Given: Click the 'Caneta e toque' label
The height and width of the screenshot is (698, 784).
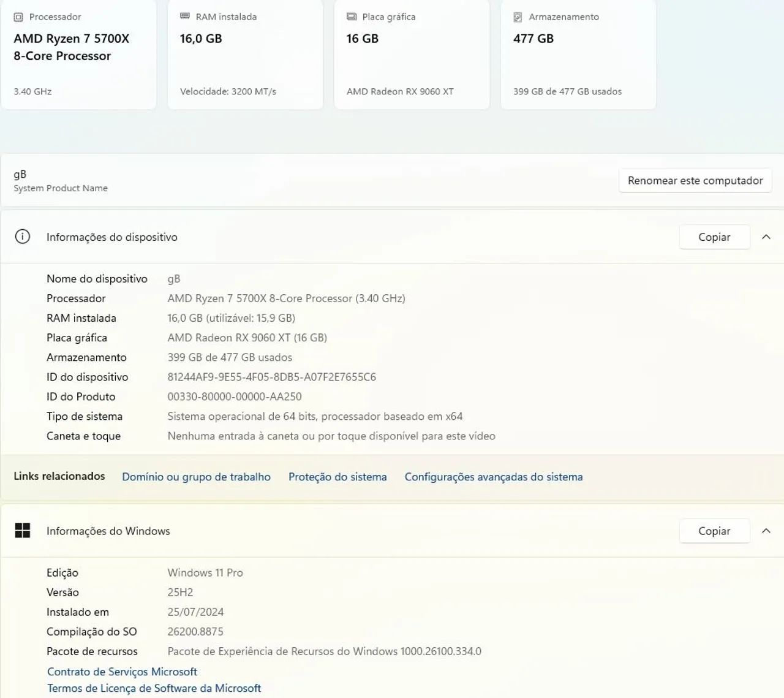Looking at the screenshot, I should pyautogui.click(x=83, y=436).
